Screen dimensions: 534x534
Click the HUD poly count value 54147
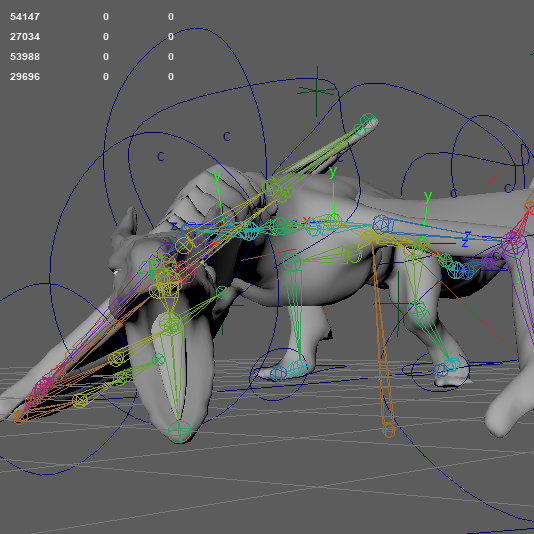tap(25, 17)
